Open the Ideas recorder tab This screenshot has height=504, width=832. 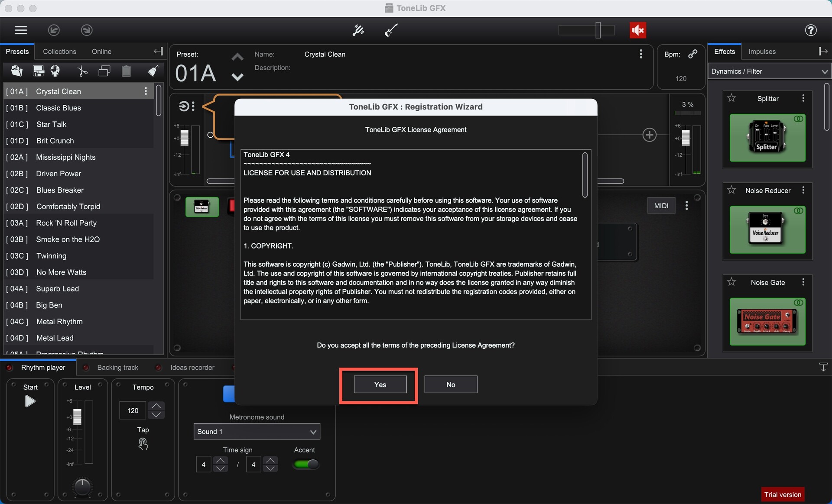point(192,368)
